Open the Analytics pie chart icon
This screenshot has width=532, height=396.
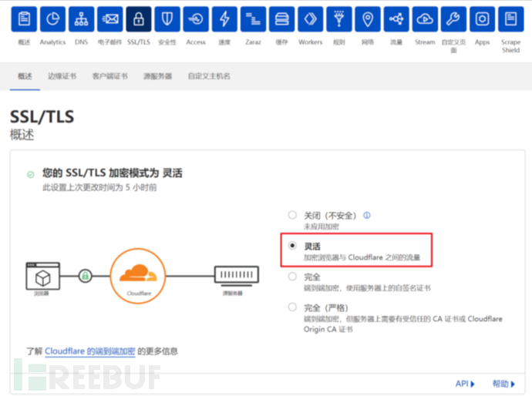click(52, 19)
